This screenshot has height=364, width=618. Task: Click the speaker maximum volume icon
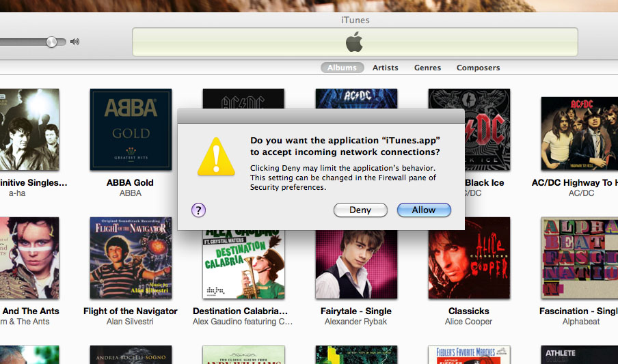click(x=75, y=42)
